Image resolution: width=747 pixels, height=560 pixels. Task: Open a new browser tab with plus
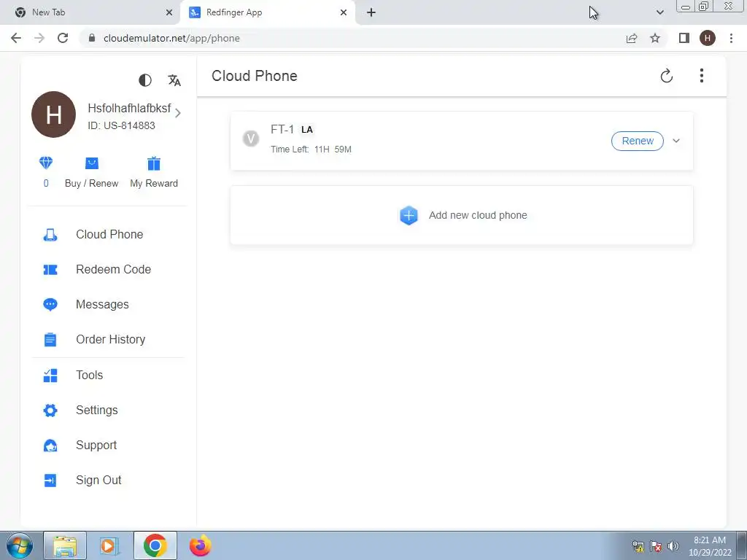[371, 12]
